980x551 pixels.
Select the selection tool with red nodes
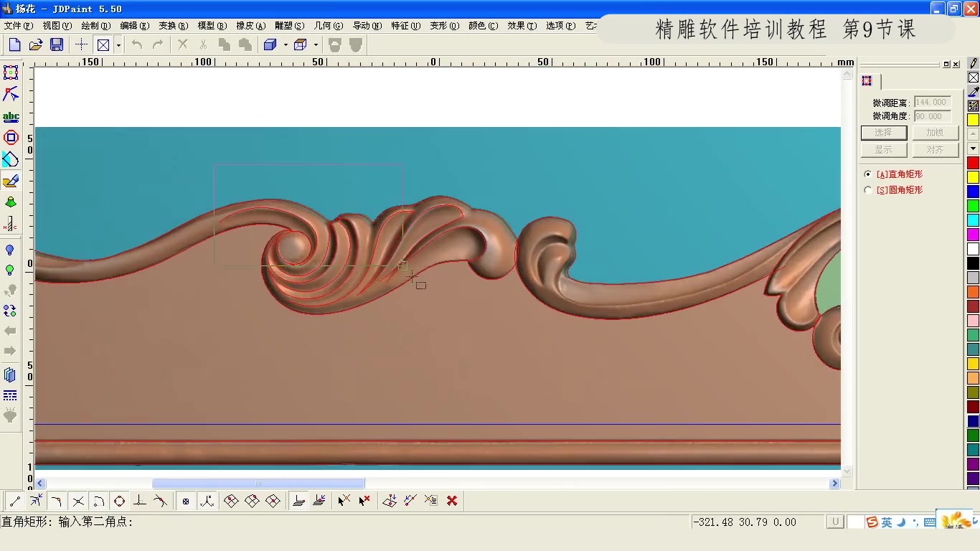pyautogui.click(x=11, y=72)
